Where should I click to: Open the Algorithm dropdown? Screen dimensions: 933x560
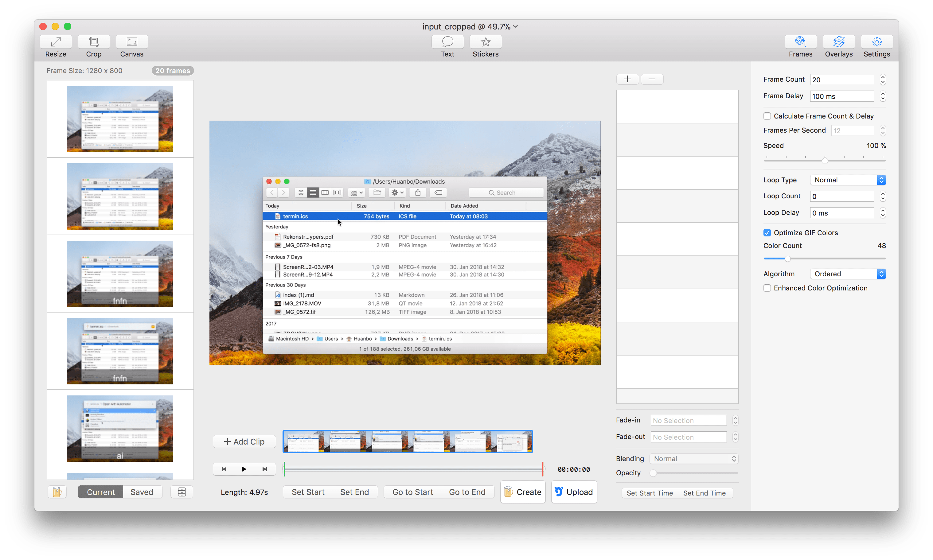point(847,274)
